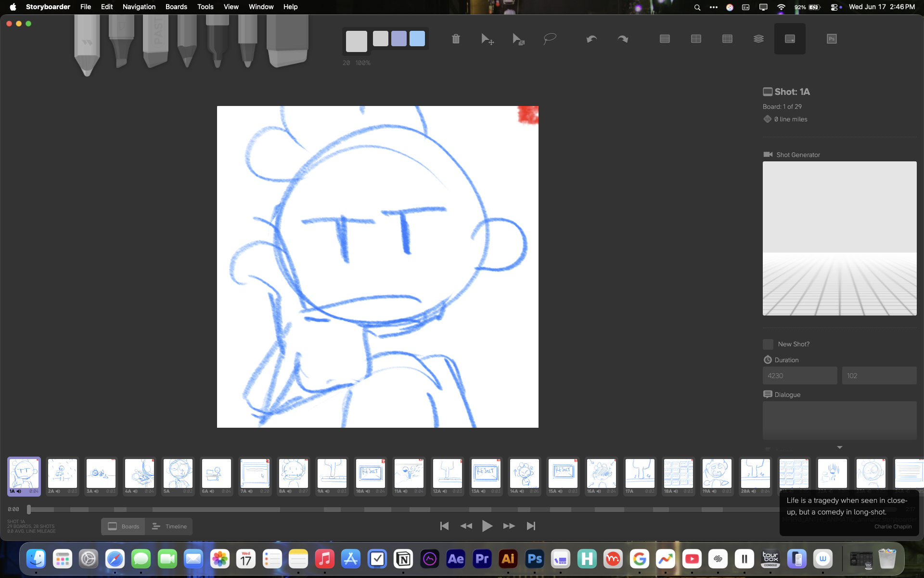Open the Edit menu
This screenshot has width=924, height=578.
(107, 7)
